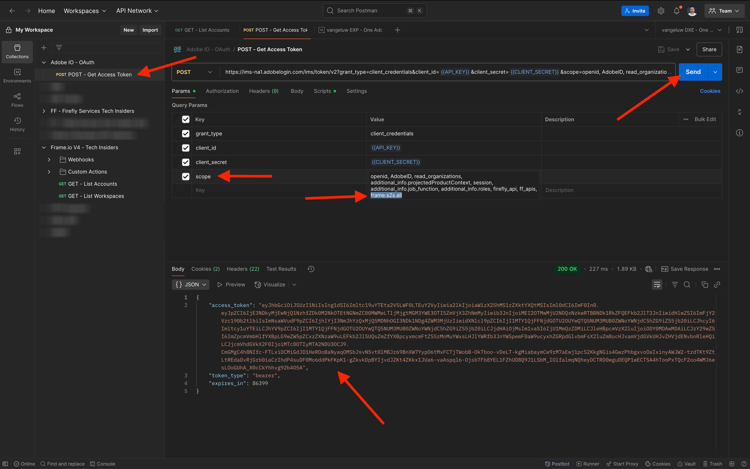Open the Flows sidebar panel
750x469 pixels.
17,100
